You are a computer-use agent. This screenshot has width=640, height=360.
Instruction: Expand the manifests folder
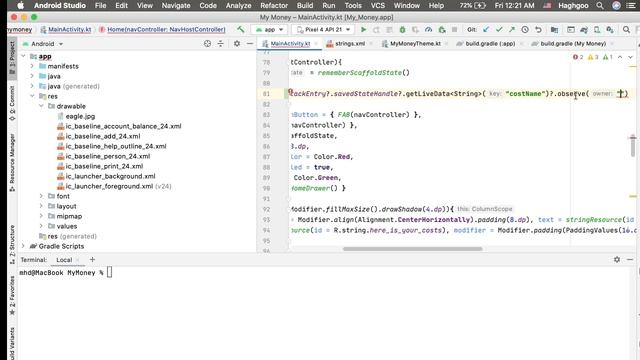[32, 66]
